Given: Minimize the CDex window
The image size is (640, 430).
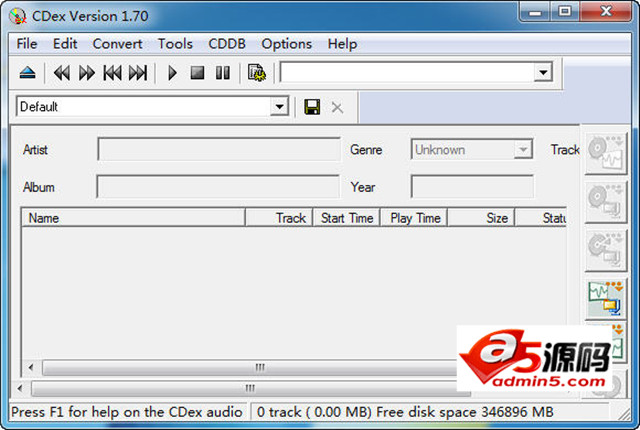Looking at the screenshot, I should tap(536, 12).
